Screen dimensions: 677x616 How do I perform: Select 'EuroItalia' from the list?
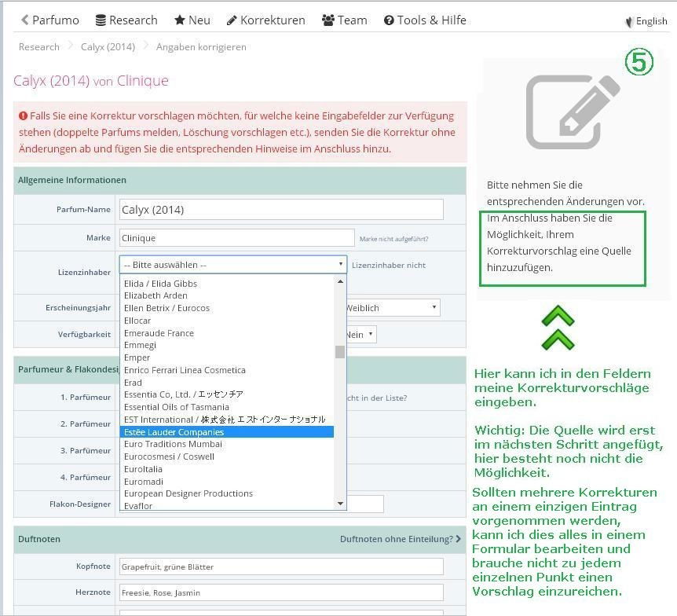[227, 469]
